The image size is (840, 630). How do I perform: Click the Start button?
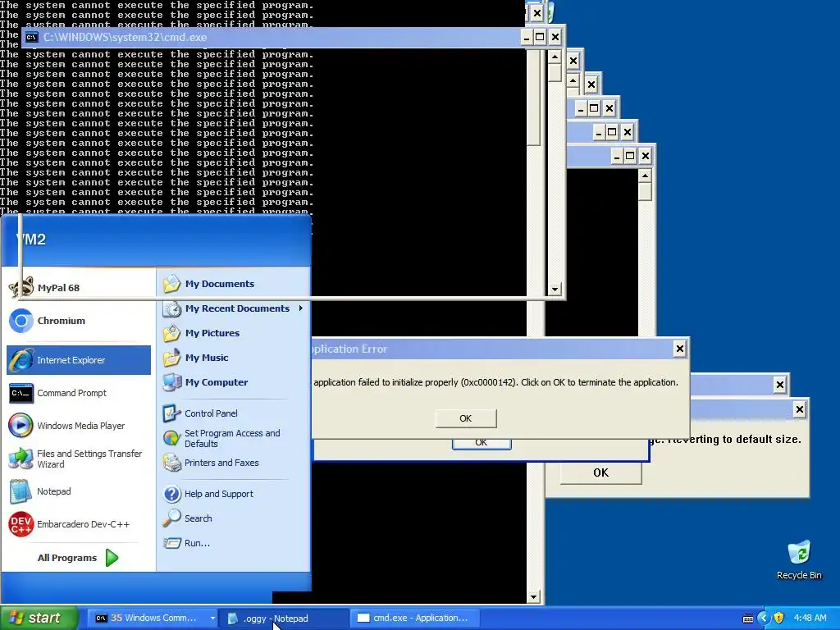(39, 618)
